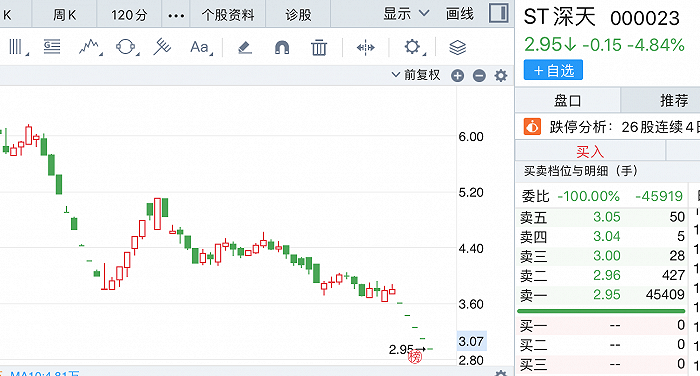
Task: Zoom in chart with plus icon
Action: tap(458, 76)
